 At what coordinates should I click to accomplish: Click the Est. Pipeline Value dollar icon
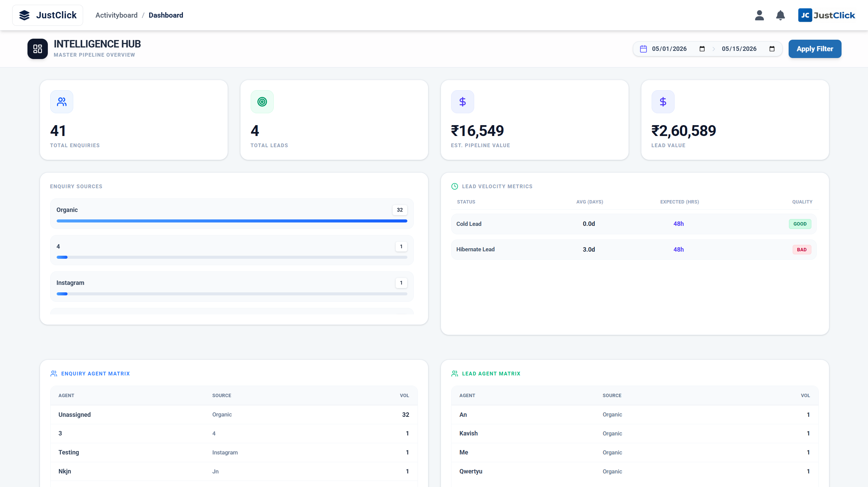(x=463, y=102)
